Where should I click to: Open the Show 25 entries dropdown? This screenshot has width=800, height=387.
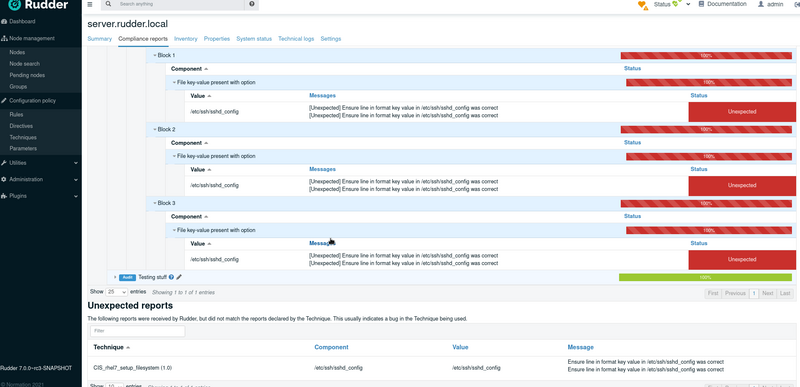[x=116, y=292]
